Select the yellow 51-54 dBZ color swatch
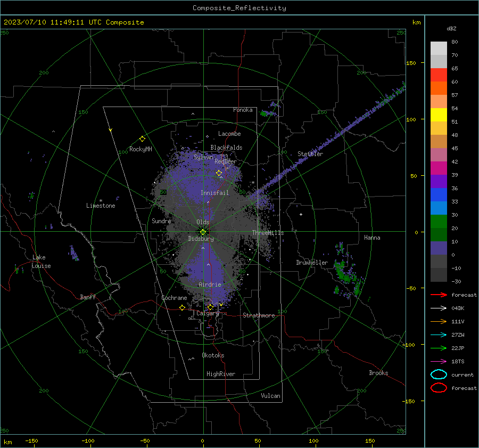The height and width of the screenshot is (448, 479). [x=439, y=115]
